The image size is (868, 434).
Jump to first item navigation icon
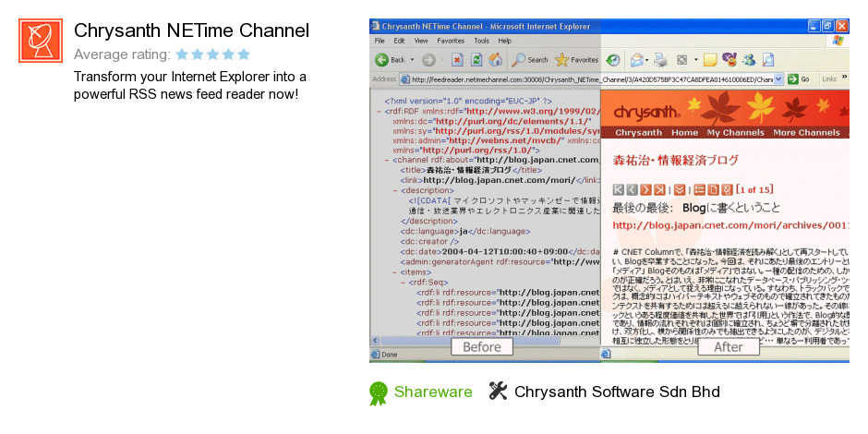click(x=619, y=190)
